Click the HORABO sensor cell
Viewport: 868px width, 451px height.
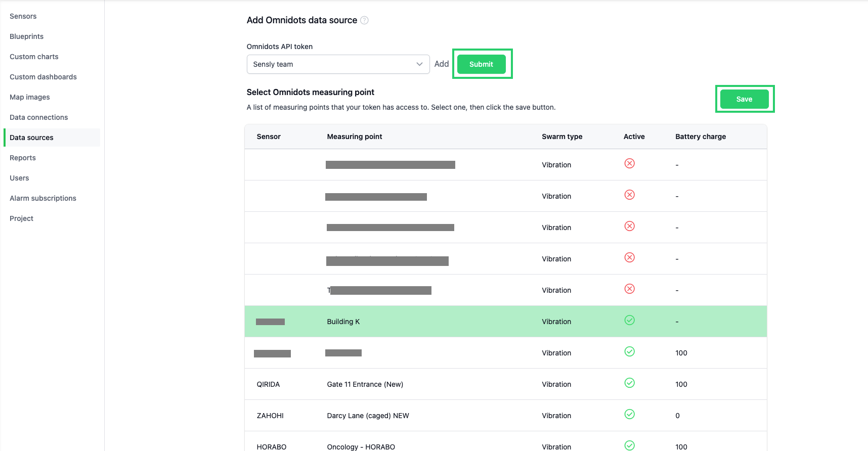click(272, 447)
